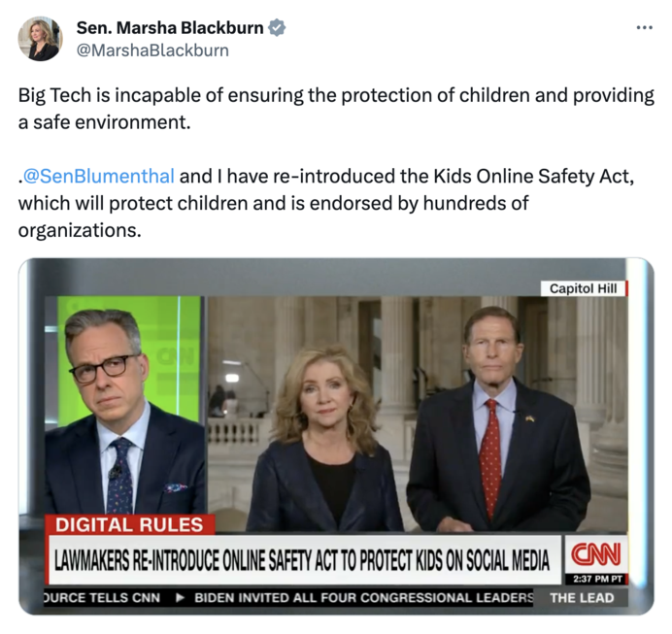Open the more options ellipsis menu

click(x=644, y=28)
